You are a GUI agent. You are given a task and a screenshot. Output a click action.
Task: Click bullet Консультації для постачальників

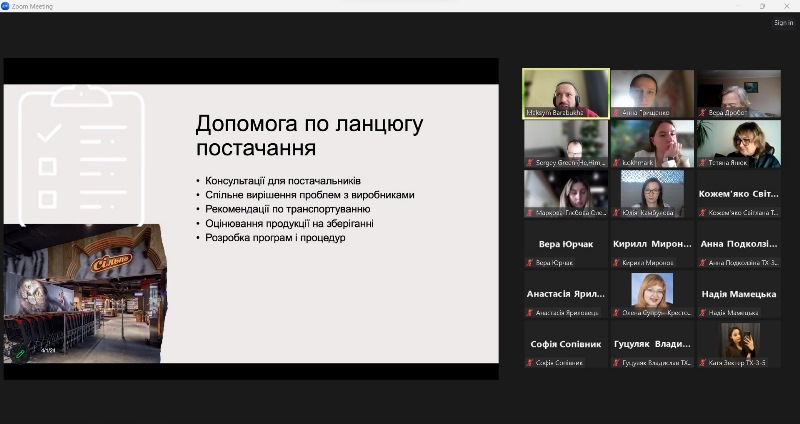click(x=283, y=181)
